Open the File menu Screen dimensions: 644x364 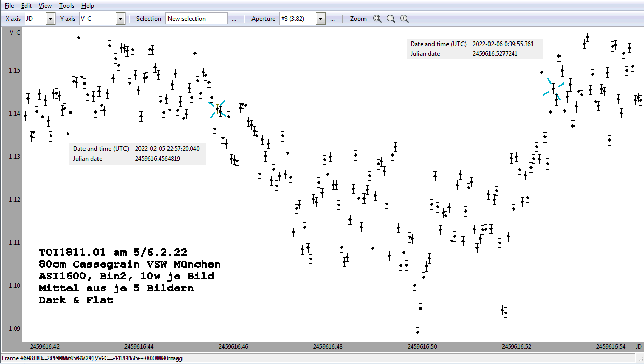click(9, 6)
